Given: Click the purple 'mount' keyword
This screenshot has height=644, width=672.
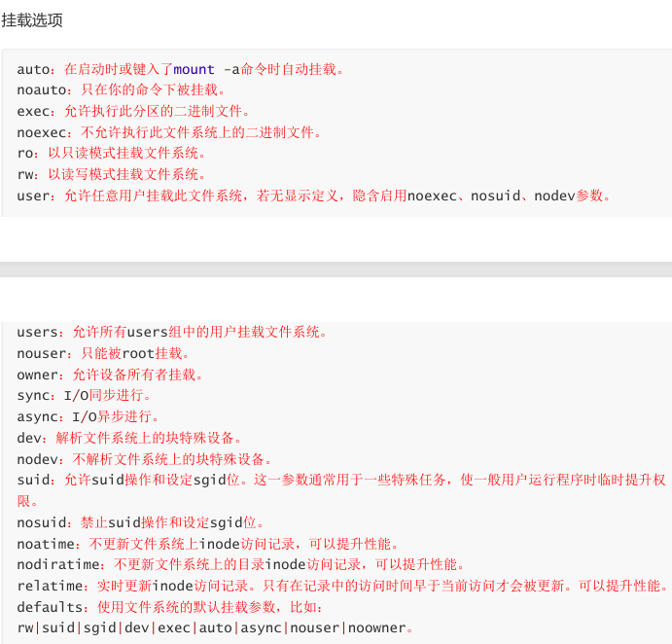Looking at the screenshot, I should (x=194, y=69).
